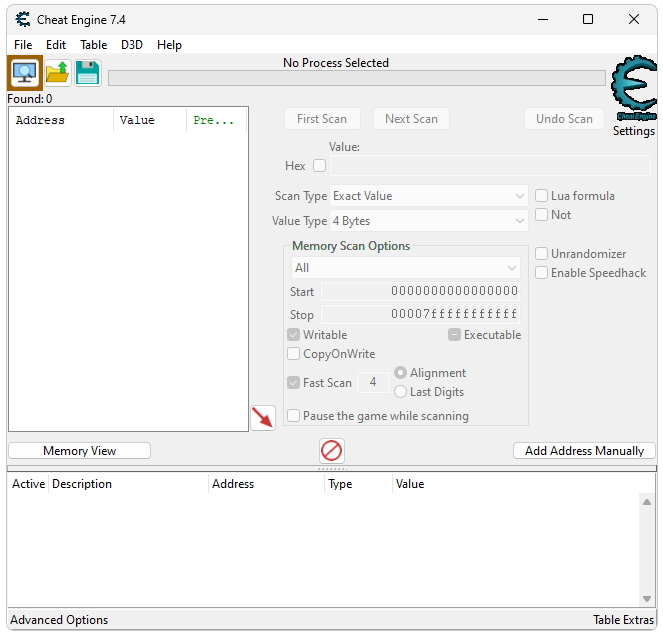Click the No Process Selected label
The width and height of the screenshot is (663, 638).
point(336,63)
